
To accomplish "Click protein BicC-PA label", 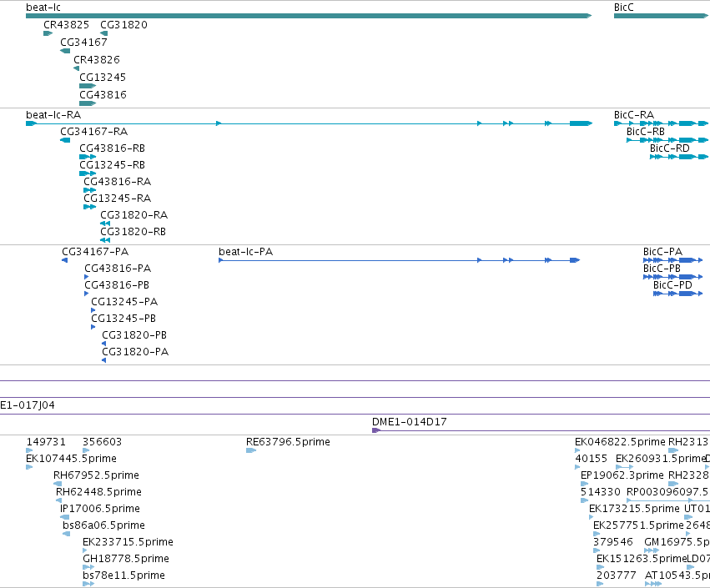I will click(662, 252).
